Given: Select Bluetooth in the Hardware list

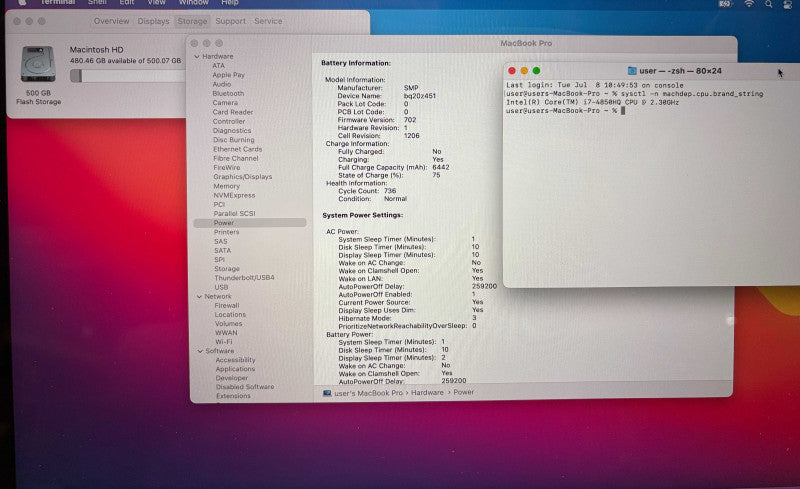Looking at the screenshot, I should coord(228,93).
